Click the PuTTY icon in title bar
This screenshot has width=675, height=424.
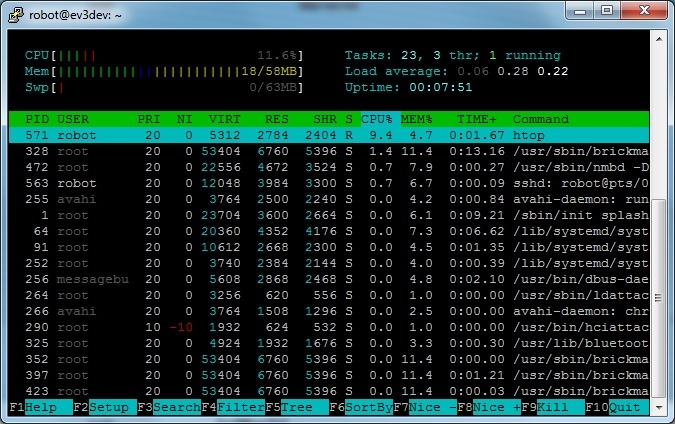(x=16, y=14)
